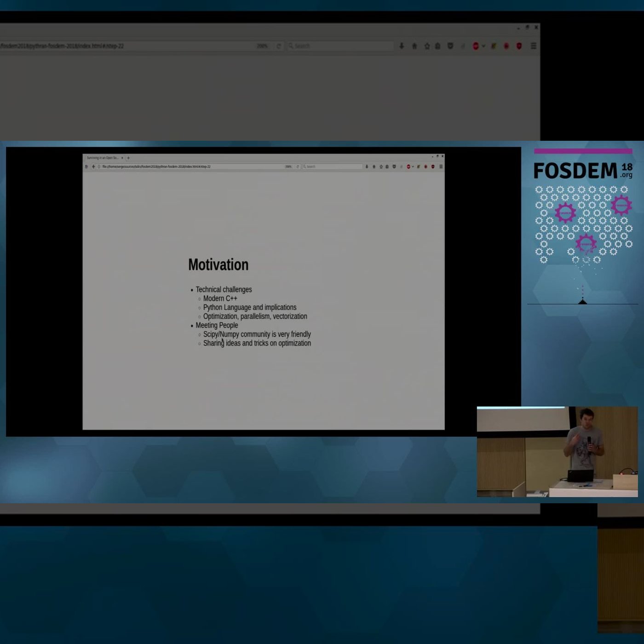644x644 pixels.
Task: Close the "Surviving in an Open So..." tab
Action: coord(122,158)
